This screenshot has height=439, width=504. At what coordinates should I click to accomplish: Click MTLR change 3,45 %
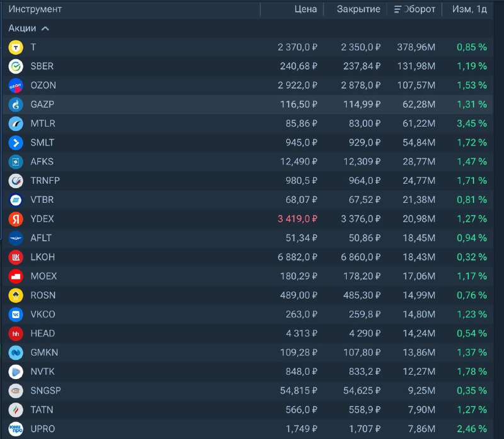[472, 123]
